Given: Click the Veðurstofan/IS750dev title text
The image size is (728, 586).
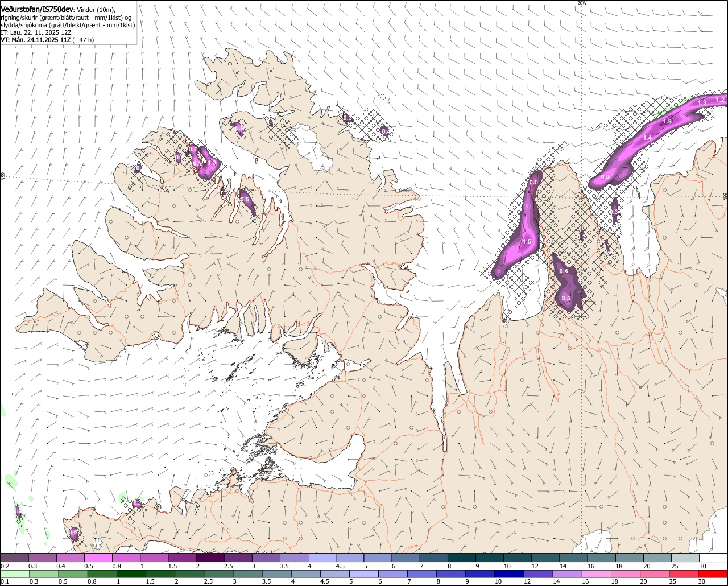Looking at the screenshot, I should (x=37, y=9).
